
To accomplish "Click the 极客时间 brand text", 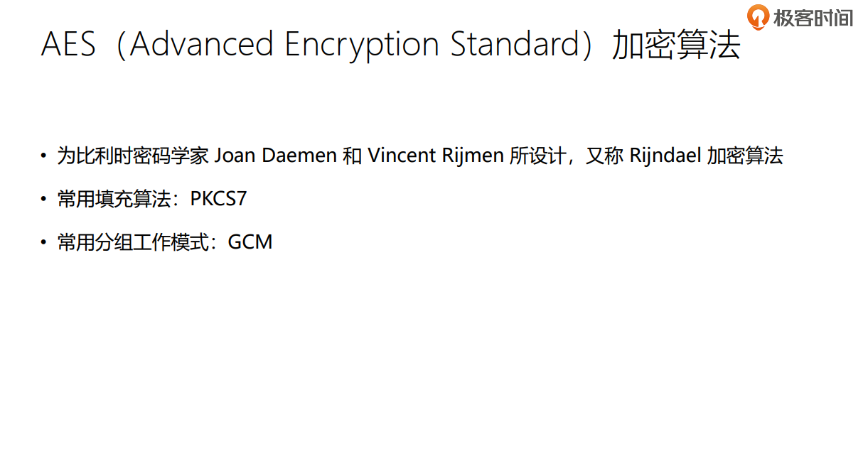I will click(813, 18).
